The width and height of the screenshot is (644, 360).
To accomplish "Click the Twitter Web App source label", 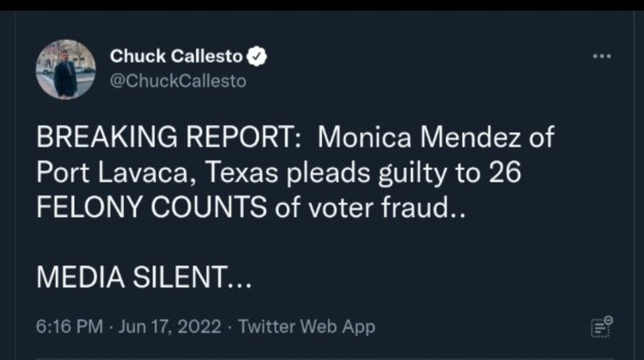I will coord(306,326).
